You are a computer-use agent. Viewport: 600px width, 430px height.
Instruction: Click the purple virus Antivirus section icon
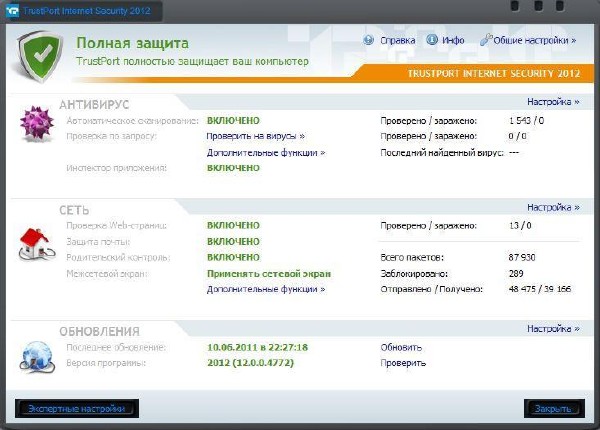38,126
